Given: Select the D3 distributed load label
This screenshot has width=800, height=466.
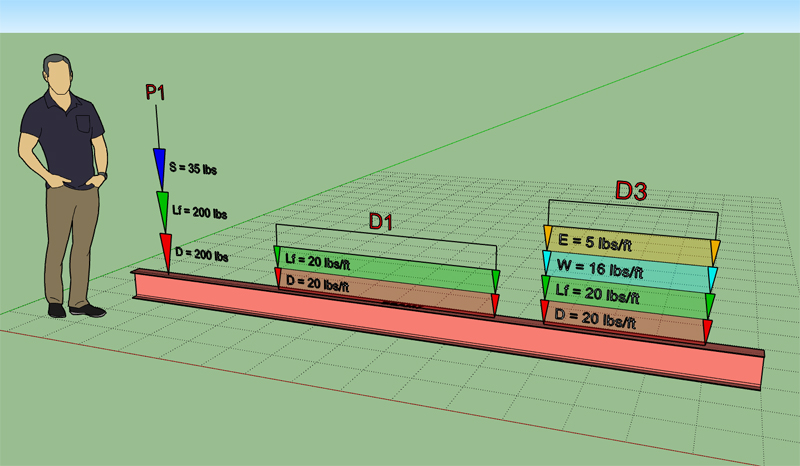Looking at the screenshot, I should [x=631, y=190].
